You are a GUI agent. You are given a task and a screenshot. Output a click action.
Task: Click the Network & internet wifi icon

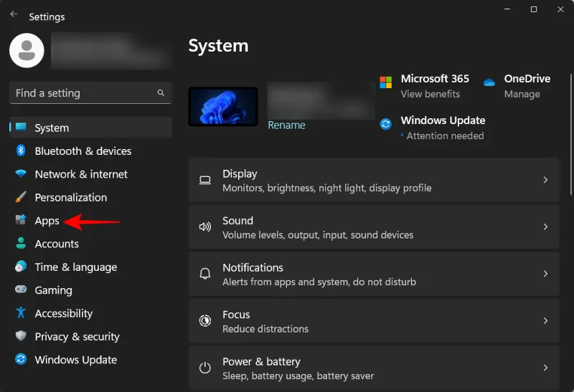21,173
